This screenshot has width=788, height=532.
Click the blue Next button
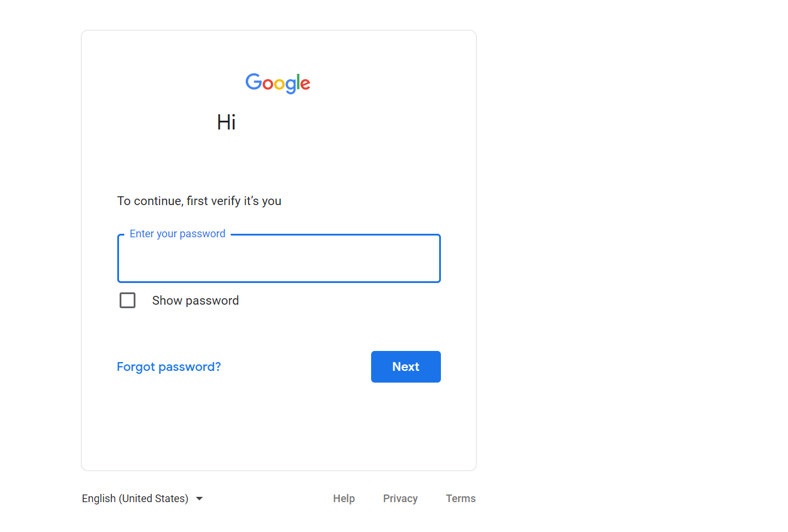(406, 367)
